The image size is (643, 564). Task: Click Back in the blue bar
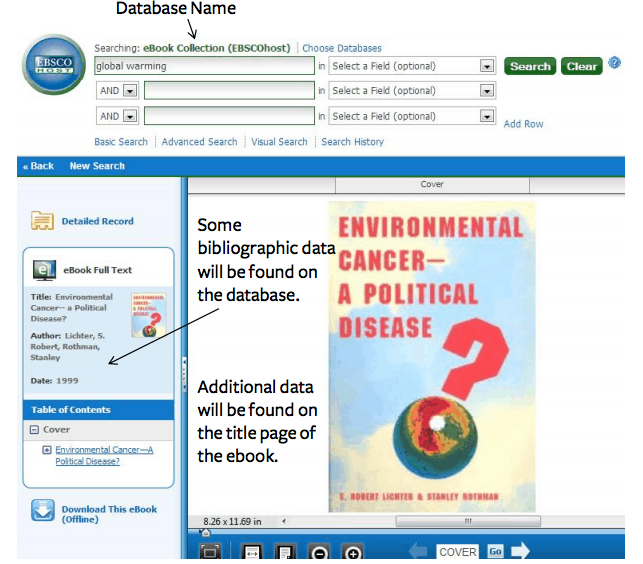39,166
